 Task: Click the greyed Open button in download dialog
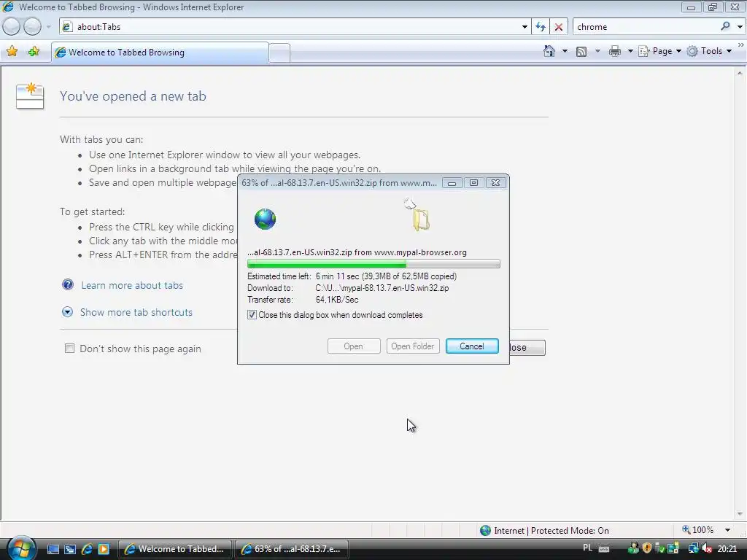coord(354,346)
